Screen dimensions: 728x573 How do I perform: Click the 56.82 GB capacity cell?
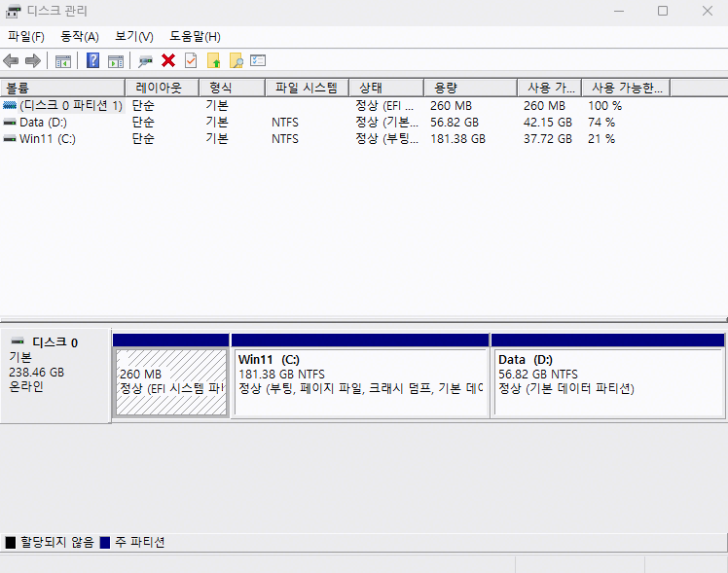[x=455, y=123]
